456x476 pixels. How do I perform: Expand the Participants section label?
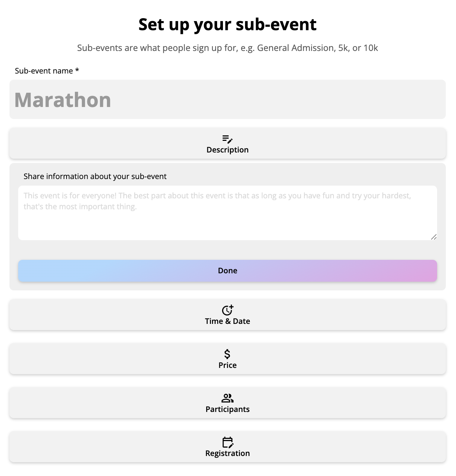pyautogui.click(x=227, y=409)
